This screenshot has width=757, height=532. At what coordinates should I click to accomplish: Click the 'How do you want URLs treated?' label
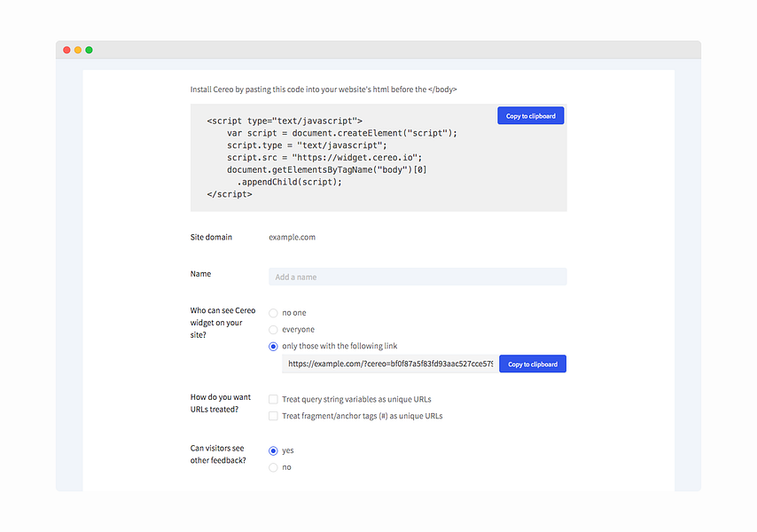tap(220, 403)
